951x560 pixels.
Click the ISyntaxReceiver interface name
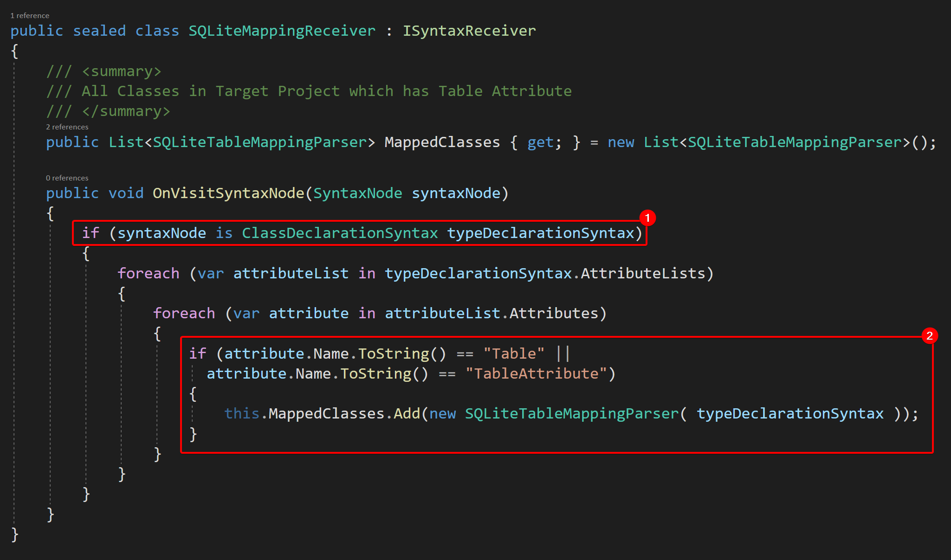point(469,31)
